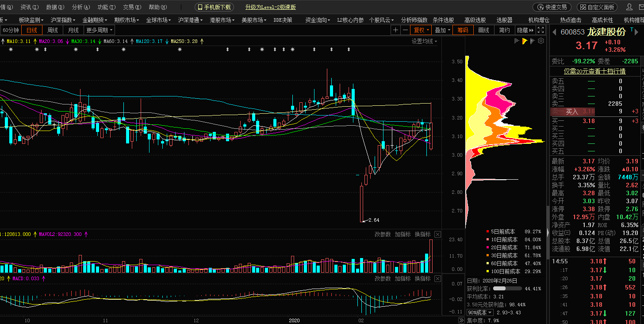Toggle the fullscreen chart icon

[x=541, y=30]
